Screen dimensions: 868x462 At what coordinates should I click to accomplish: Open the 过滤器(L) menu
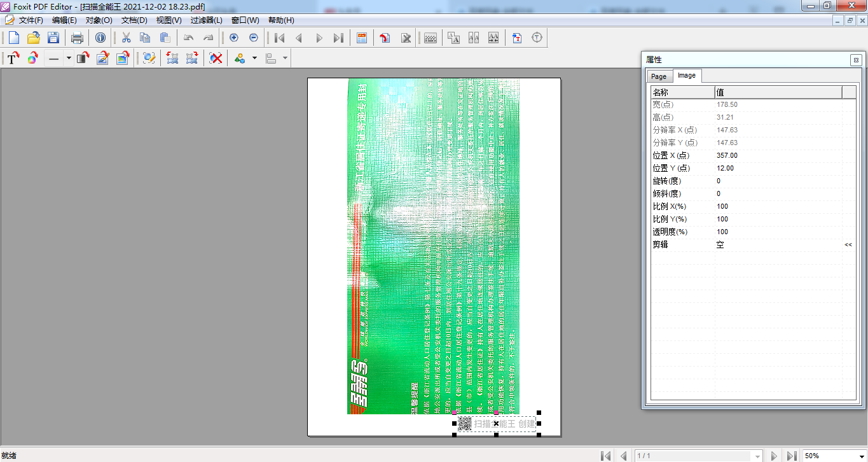206,20
